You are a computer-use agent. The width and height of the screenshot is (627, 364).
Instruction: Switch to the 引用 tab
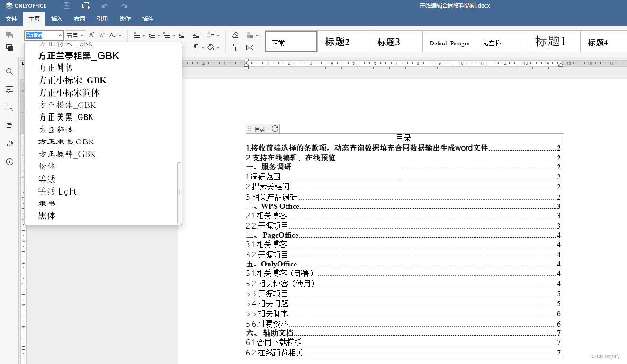[102, 19]
